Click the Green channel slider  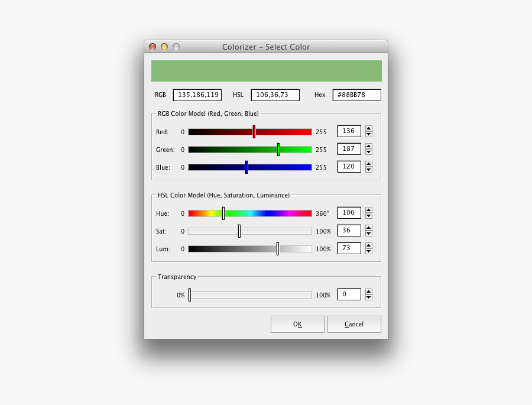278,149
